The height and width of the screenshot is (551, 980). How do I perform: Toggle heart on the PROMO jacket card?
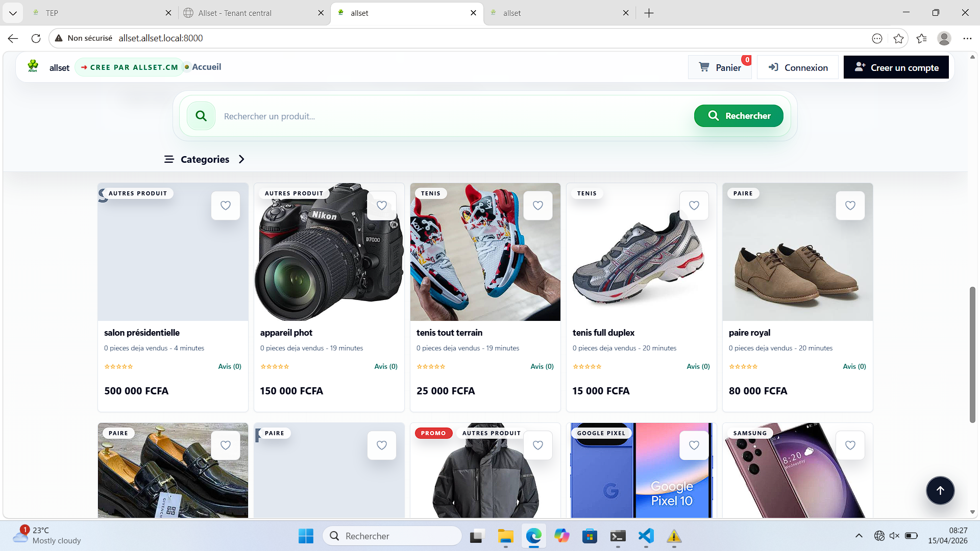click(x=538, y=445)
